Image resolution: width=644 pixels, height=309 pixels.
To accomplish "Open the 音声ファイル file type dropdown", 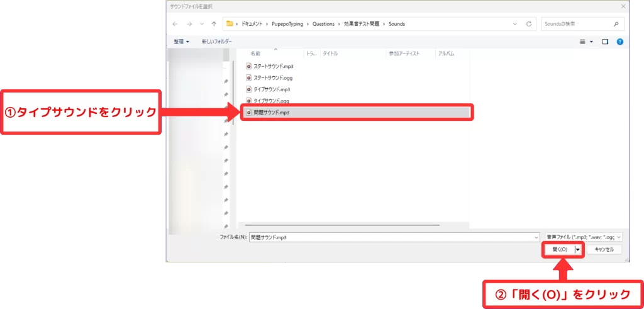I will (x=584, y=237).
